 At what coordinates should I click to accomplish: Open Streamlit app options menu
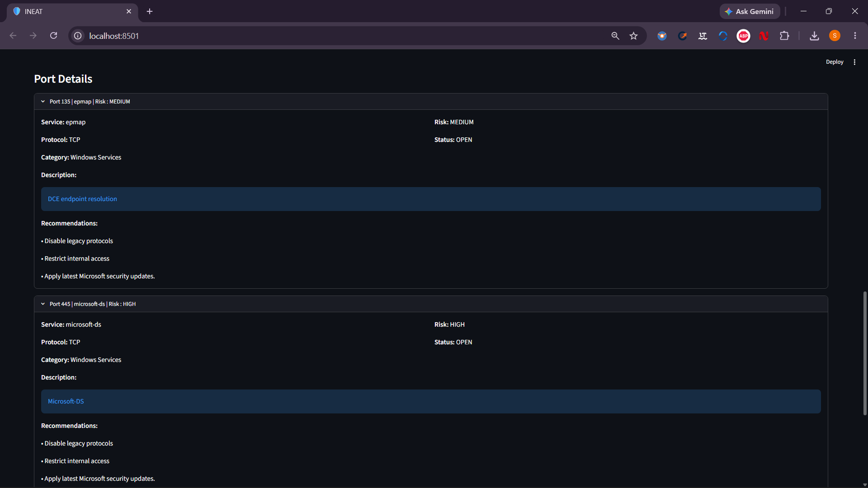click(x=854, y=62)
